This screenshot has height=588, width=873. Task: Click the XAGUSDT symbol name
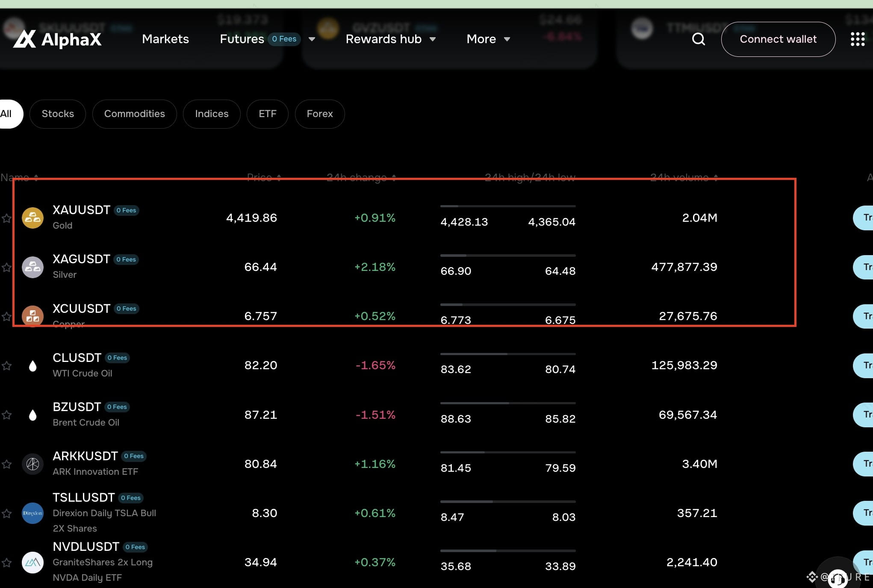81,259
